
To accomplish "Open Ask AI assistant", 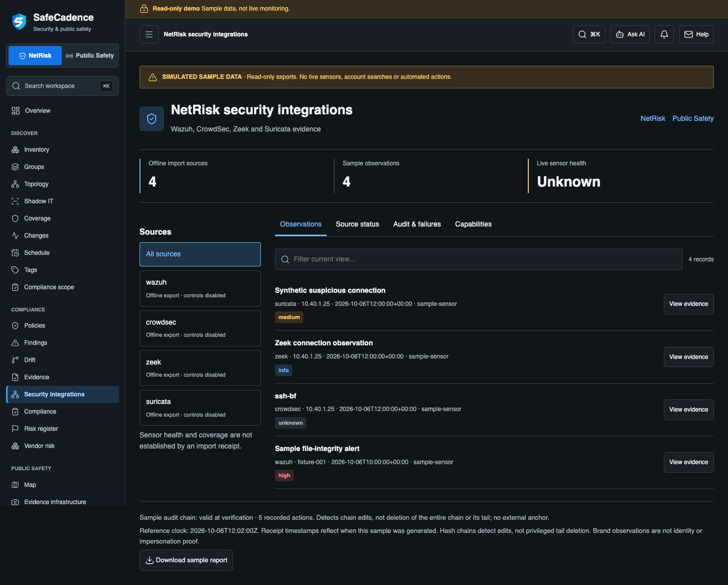I will click(x=630, y=34).
